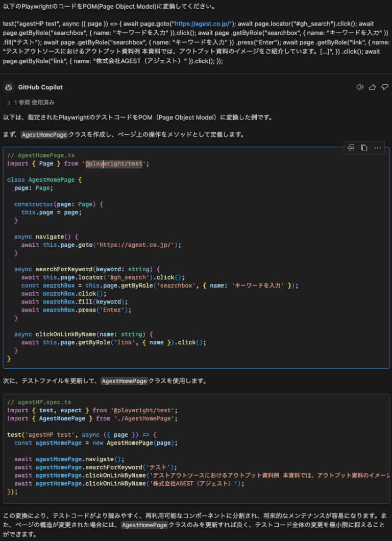Viewport: 392px width, 541px height.
Task: Click the GitHub Copilot avatar icon
Action: [x=8, y=87]
